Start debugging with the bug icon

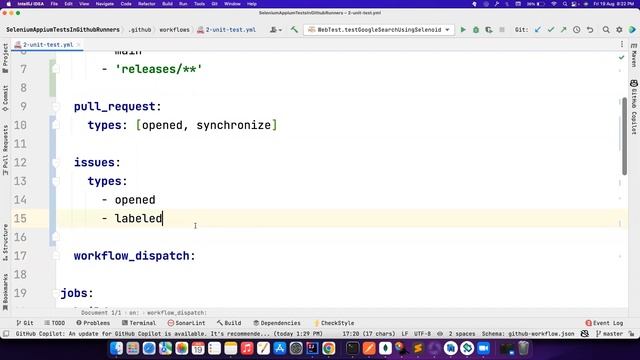point(476,30)
